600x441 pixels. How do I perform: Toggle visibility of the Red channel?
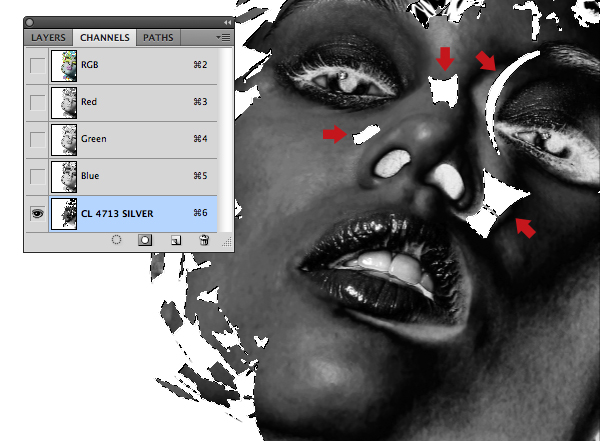[x=37, y=103]
